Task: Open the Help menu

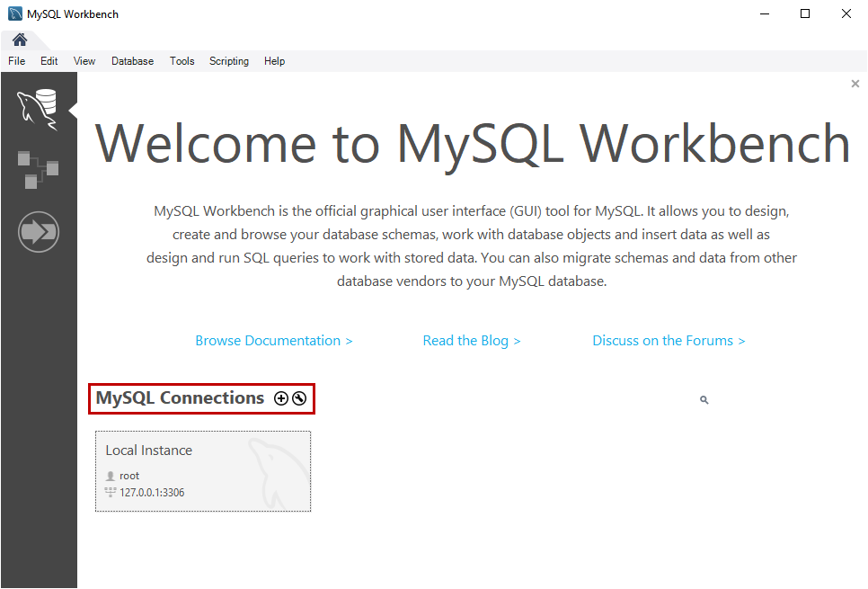Action: (275, 61)
